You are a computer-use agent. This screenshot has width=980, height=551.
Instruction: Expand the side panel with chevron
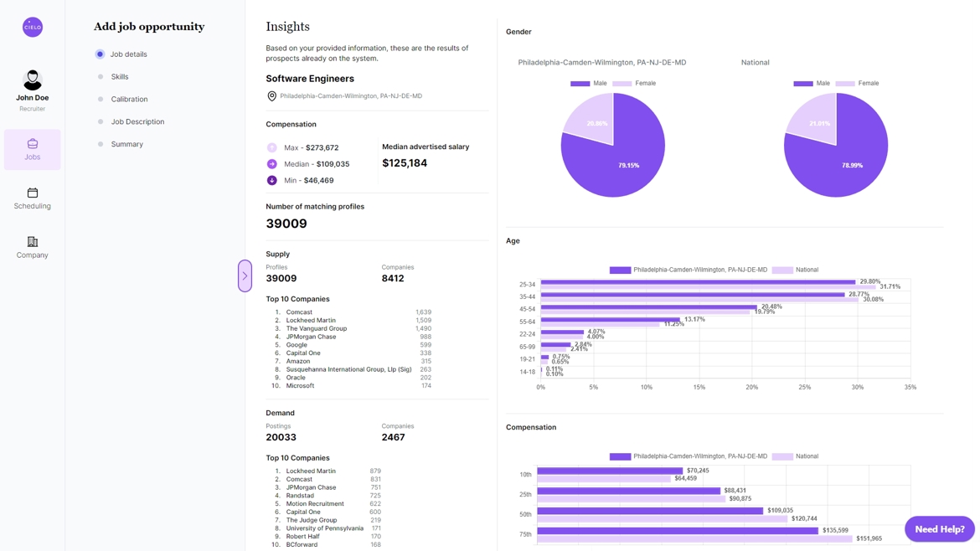(x=245, y=275)
